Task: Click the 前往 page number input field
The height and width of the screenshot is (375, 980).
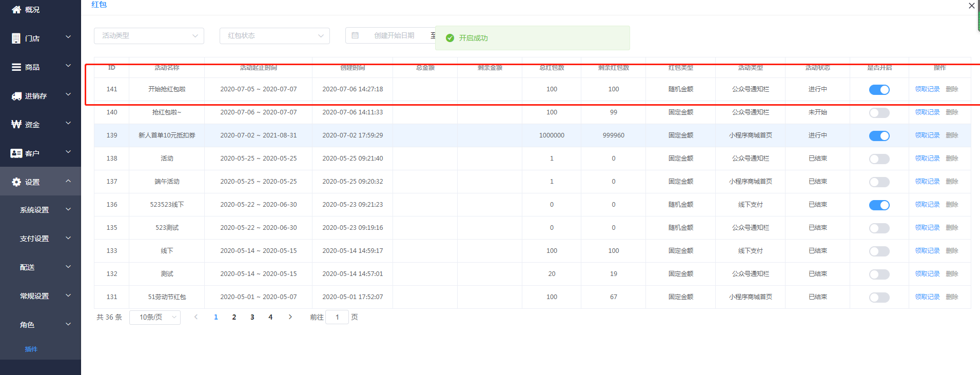Action: point(337,318)
